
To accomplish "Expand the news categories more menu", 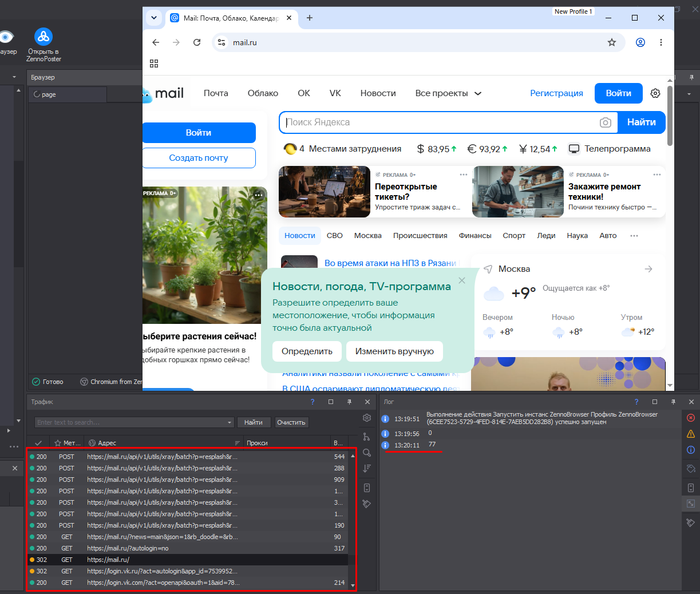I will (634, 236).
